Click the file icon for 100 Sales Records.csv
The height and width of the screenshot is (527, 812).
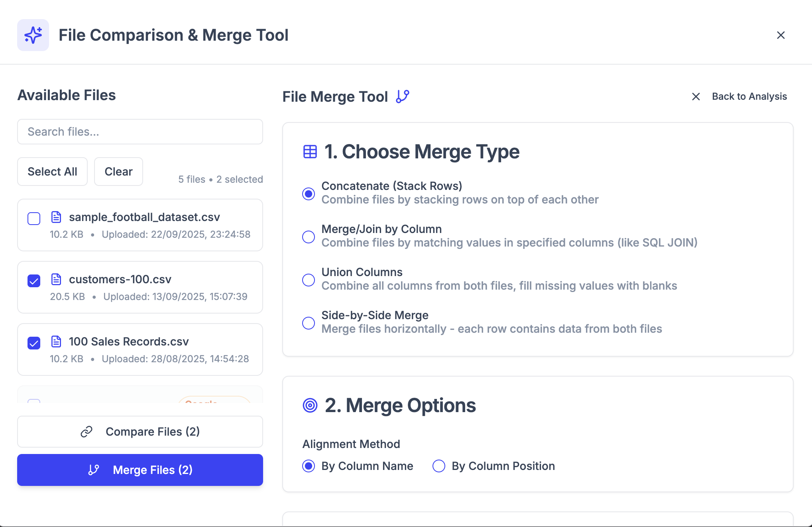pyautogui.click(x=56, y=341)
